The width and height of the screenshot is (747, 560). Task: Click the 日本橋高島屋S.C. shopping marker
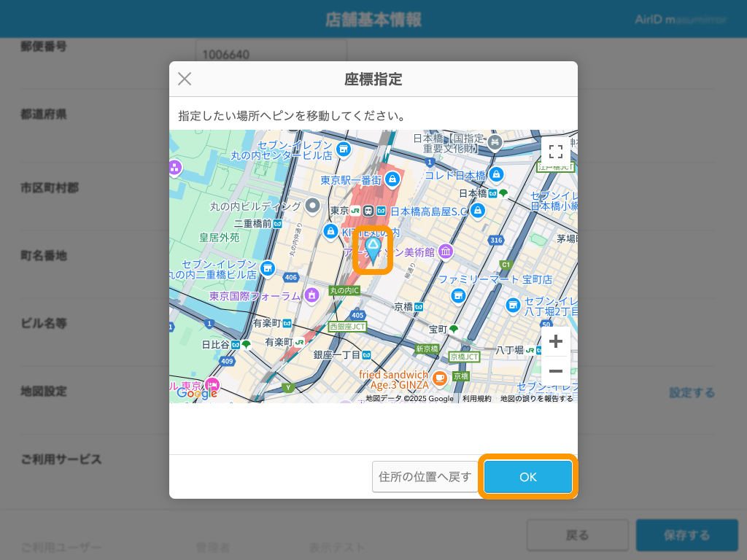[x=477, y=210]
